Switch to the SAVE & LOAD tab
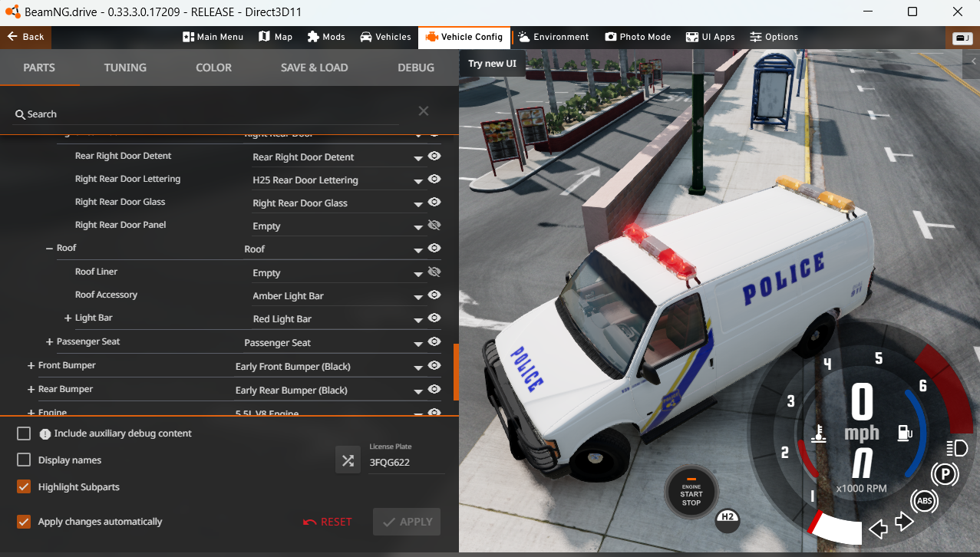The image size is (980, 557). (314, 68)
